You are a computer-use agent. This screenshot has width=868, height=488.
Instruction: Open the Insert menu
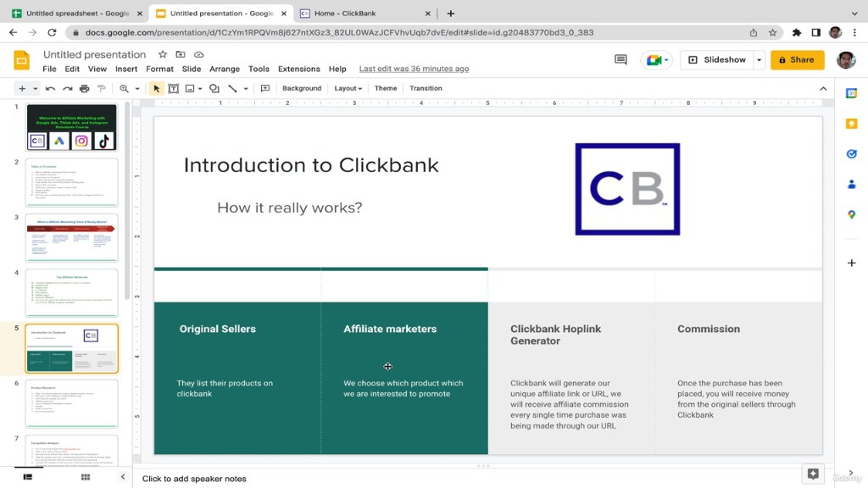coord(126,69)
